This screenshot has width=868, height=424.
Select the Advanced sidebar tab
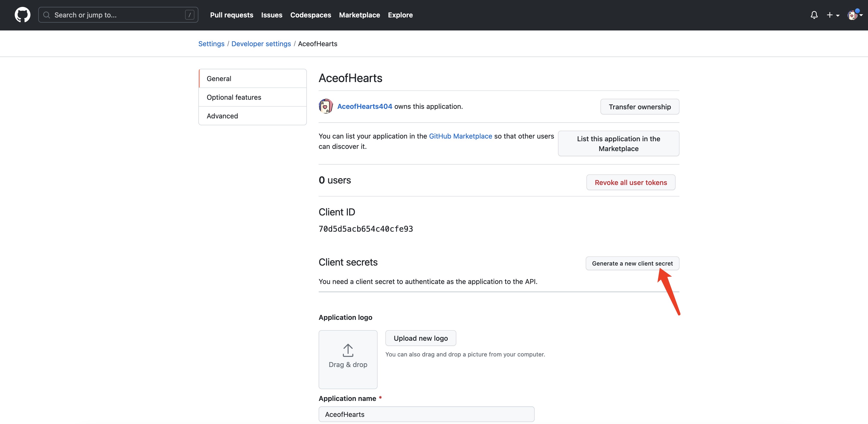click(x=222, y=116)
